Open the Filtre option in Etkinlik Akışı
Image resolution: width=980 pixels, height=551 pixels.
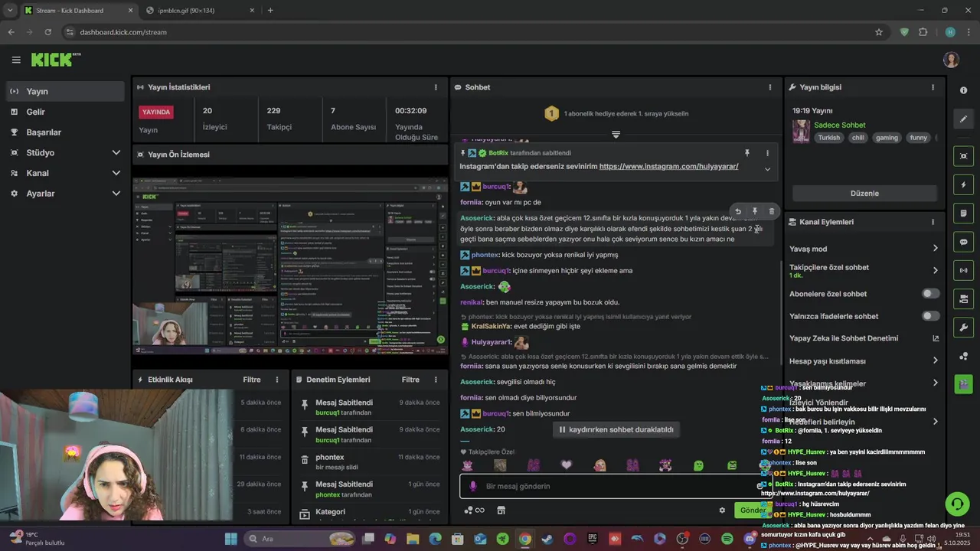click(x=252, y=380)
